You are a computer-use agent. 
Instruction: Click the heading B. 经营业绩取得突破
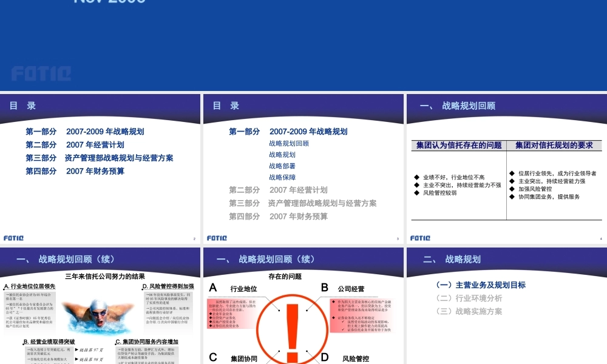[x=49, y=342]
